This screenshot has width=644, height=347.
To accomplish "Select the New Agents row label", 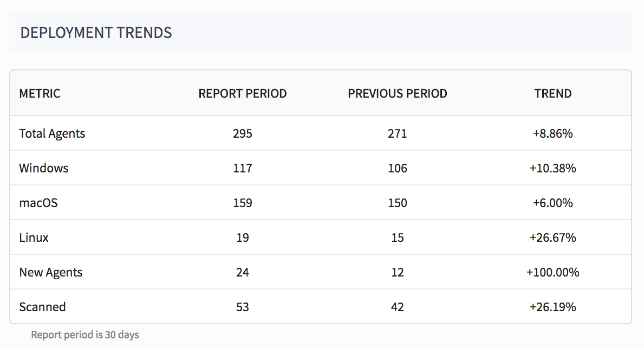I will click(50, 272).
